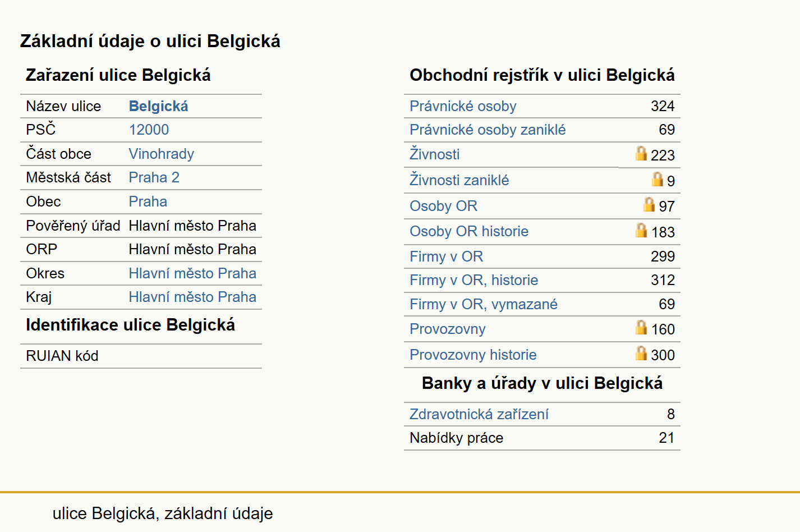Click the lock icon in Osoby OR row
The image size is (800, 532).
(649, 204)
